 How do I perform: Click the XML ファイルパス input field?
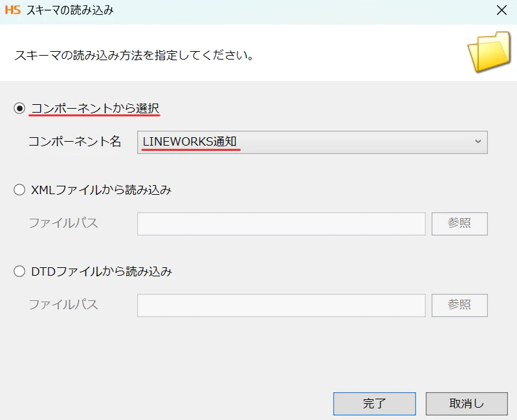281,224
